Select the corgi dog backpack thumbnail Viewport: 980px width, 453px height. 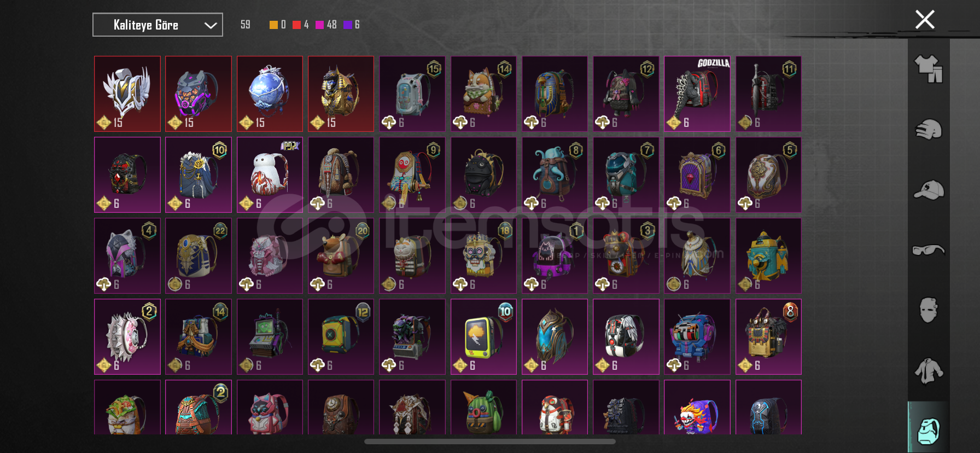pyautogui.click(x=483, y=94)
